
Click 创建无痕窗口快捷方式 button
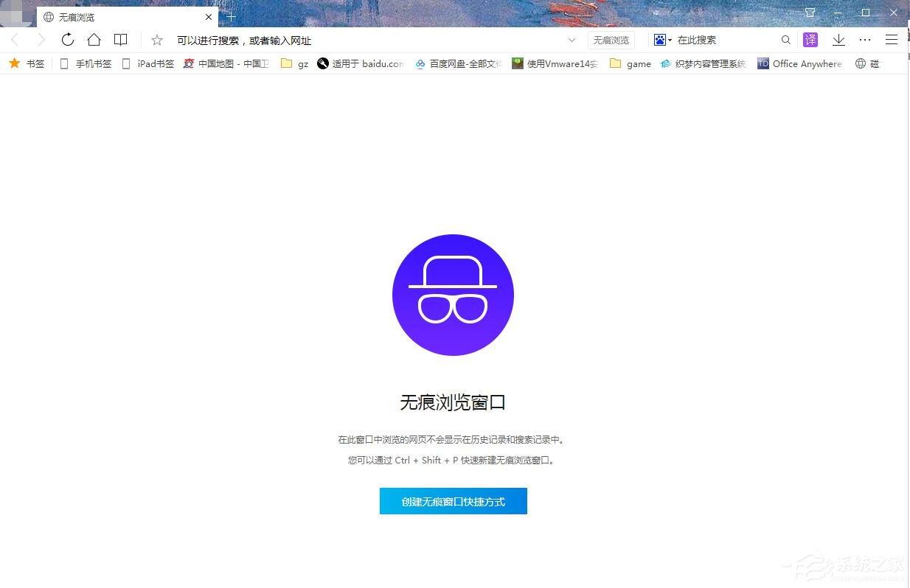(x=453, y=501)
